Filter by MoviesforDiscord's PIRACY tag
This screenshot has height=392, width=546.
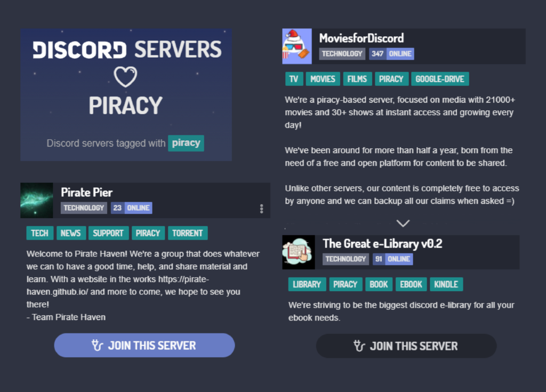391,79
